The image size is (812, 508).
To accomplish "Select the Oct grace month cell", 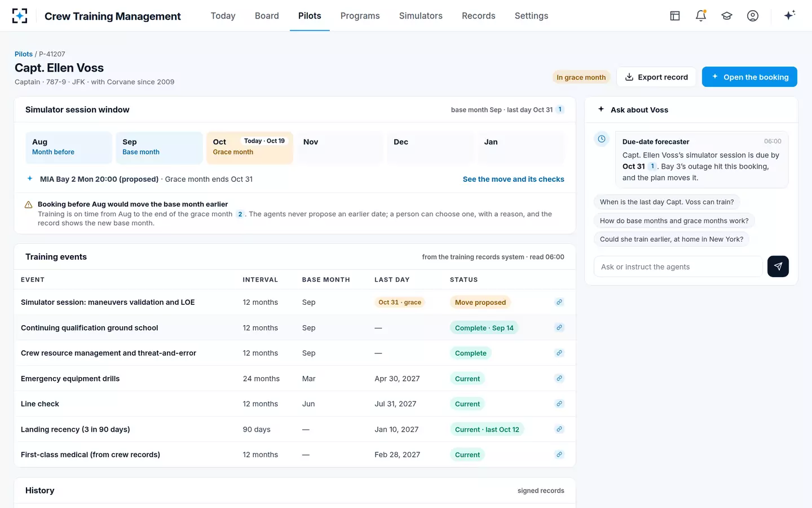I will pyautogui.click(x=249, y=148).
